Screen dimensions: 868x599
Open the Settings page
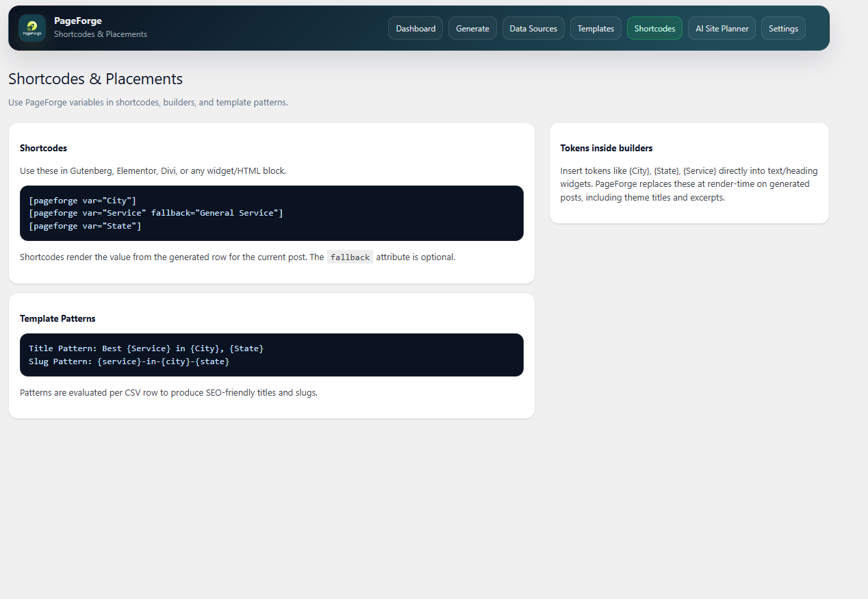point(783,28)
